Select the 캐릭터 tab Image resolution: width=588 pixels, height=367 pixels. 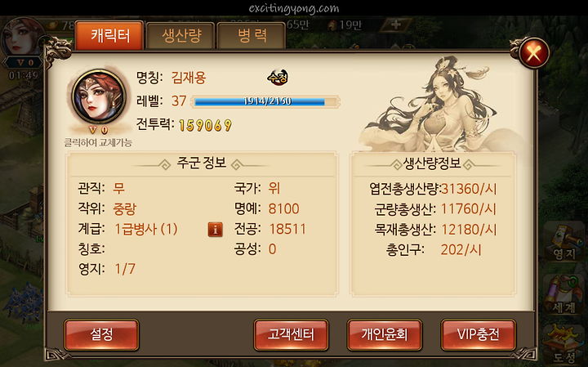(x=109, y=35)
